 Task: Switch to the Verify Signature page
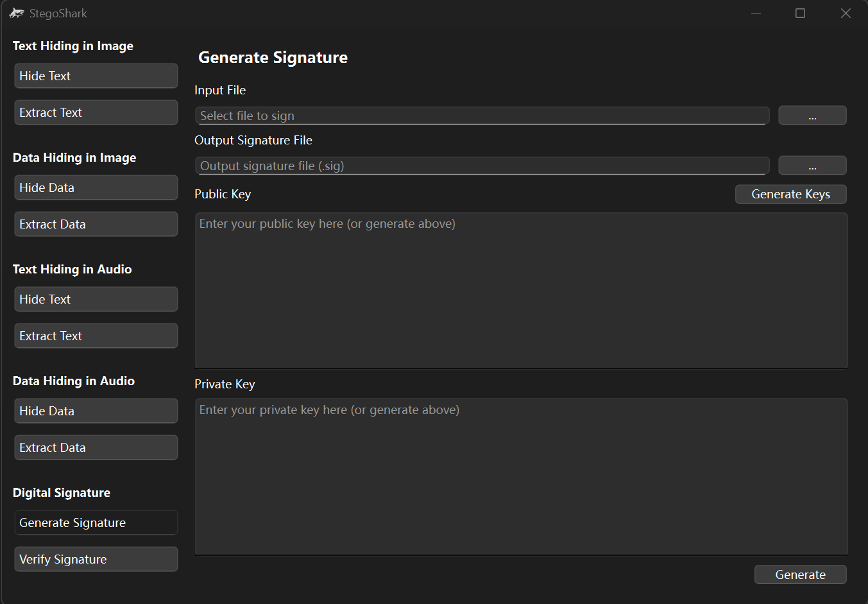tap(96, 559)
